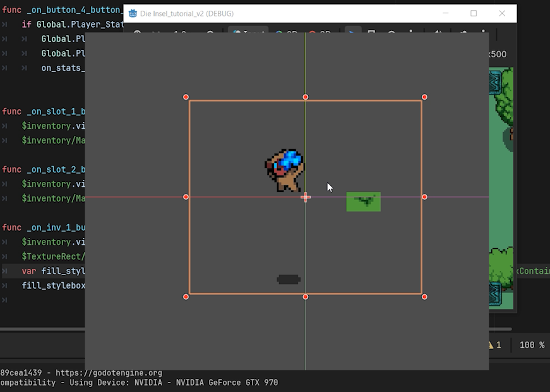Click the top-center handle of the selection box
The image size is (550, 392).
pos(306,97)
